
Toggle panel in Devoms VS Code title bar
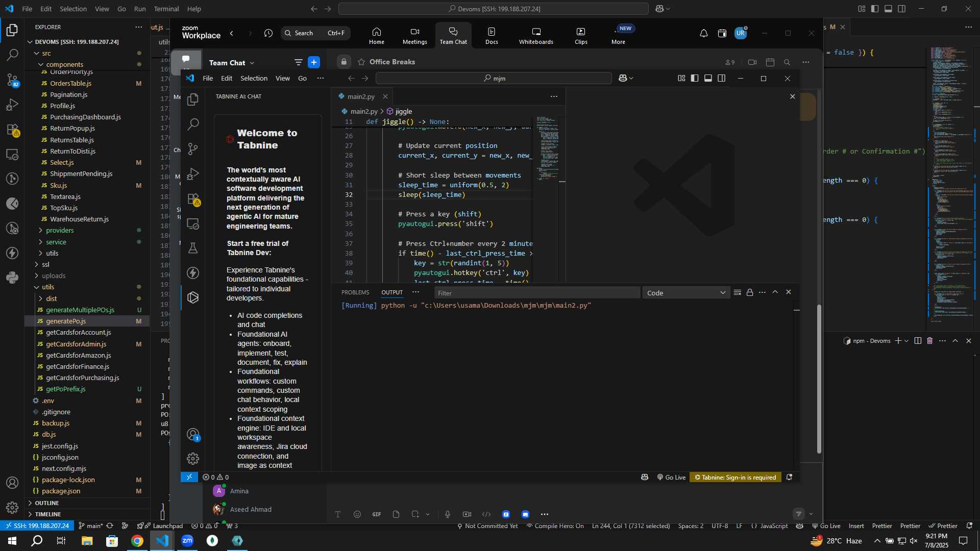pos(888,9)
